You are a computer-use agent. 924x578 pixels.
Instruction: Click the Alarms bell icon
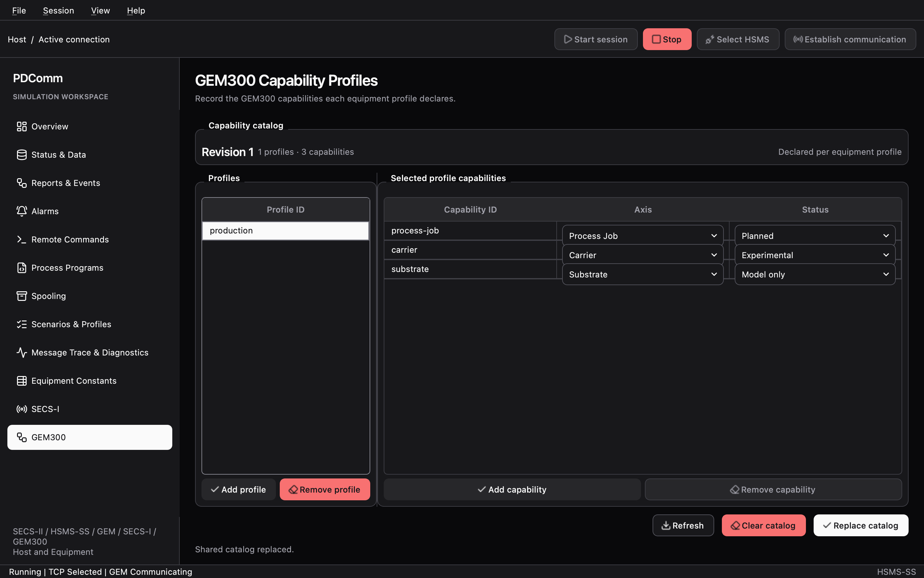click(22, 211)
